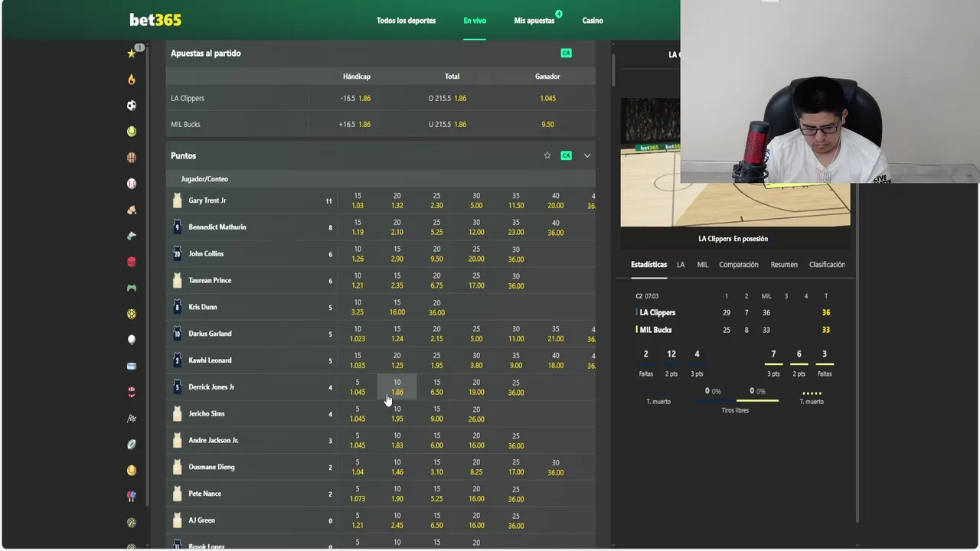The height and width of the screenshot is (551, 980).
Task: Click the Jugador/Conteo column header
Action: pyautogui.click(x=204, y=179)
